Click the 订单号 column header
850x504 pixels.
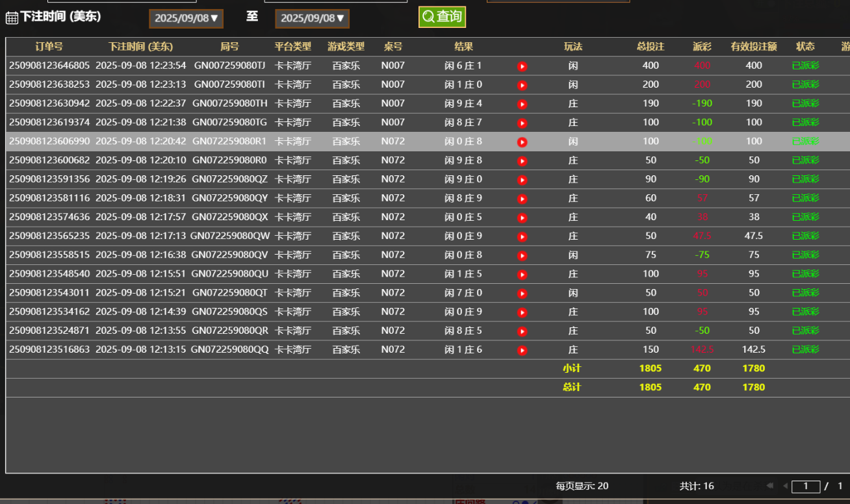49,47
